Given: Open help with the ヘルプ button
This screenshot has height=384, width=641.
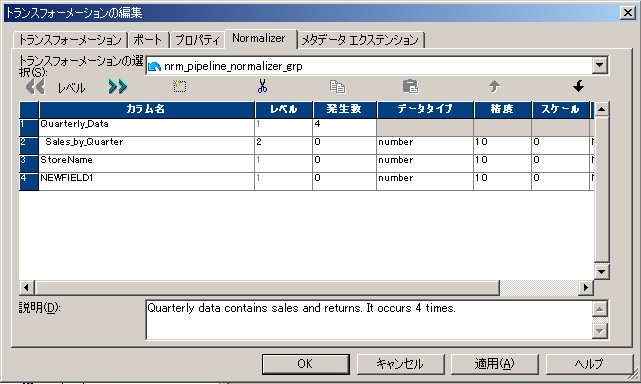Looking at the screenshot, I should [589, 364].
